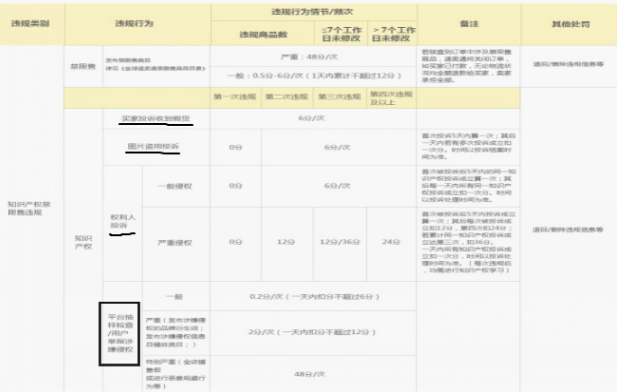Click the 一般侵权 row label
This screenshot has height=392, width=617.
175,186
